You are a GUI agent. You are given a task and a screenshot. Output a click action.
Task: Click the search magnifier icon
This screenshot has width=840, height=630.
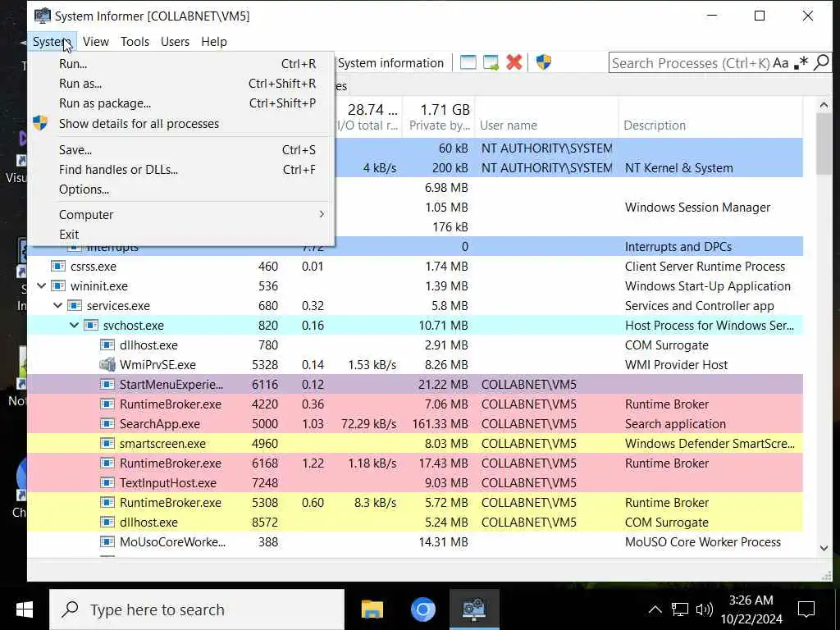tap(821, 62)
